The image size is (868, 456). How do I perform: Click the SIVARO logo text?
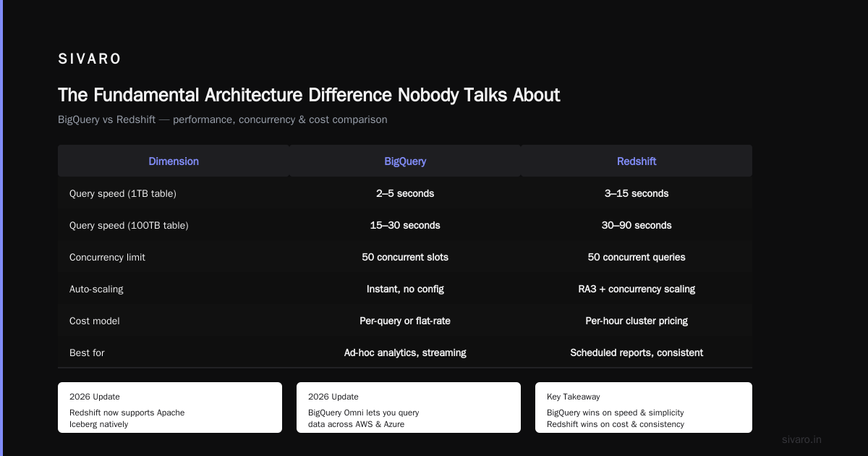click(x=90, y=59)
